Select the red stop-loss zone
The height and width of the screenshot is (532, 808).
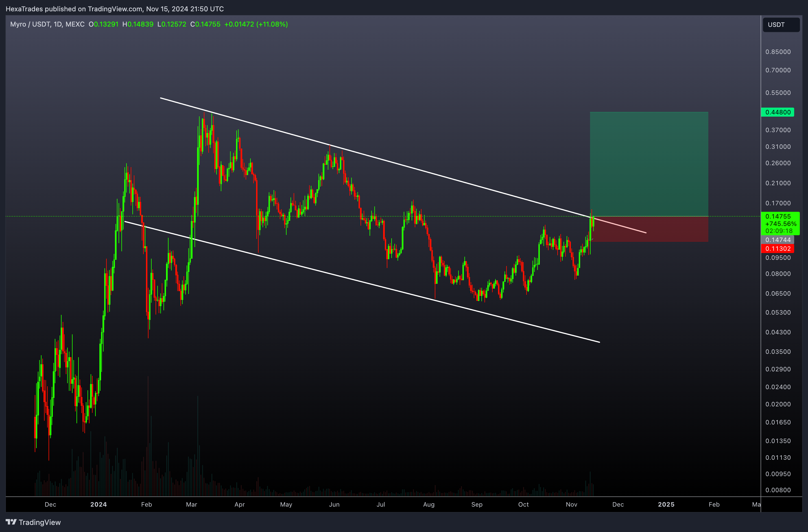[649, 229]
